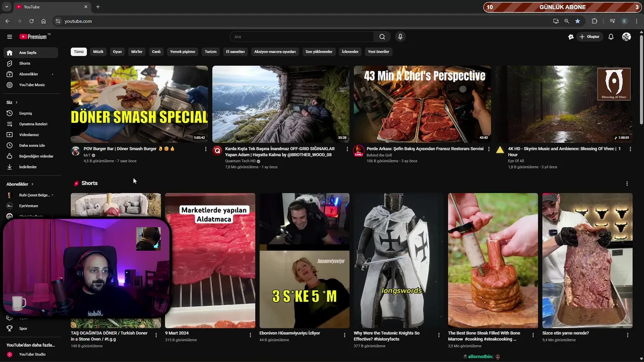
Task: Open Ruhi Çenet Belgesel subscription channel
Action: pos(31,195)
